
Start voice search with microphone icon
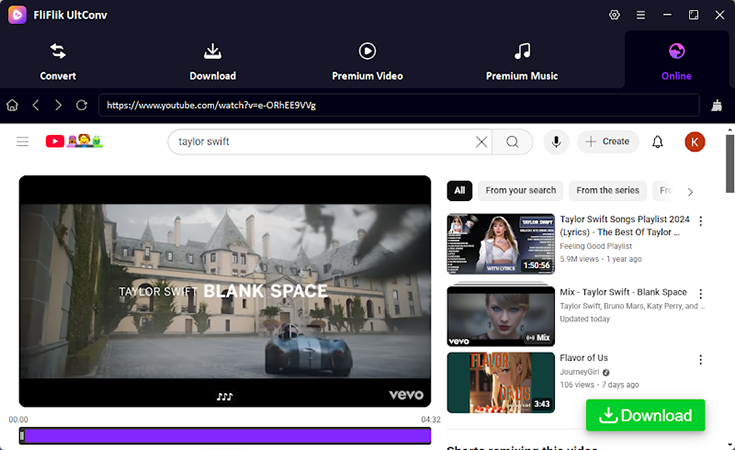pos(556,142)
